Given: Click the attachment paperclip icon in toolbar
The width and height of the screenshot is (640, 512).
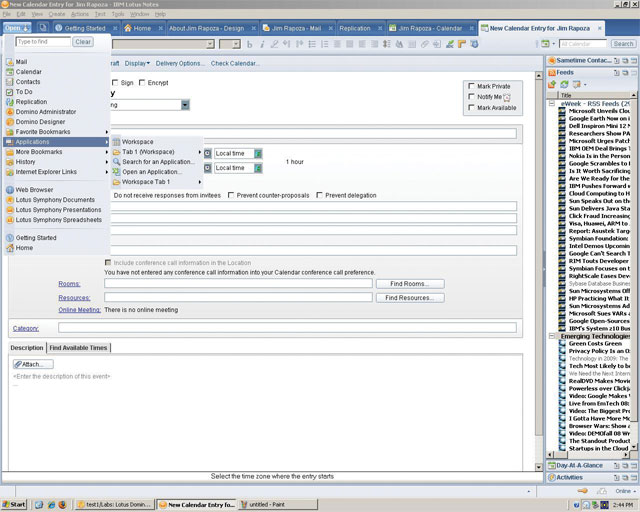Looking at the screenshot, I should pyautogui.click(x=424, y=44).
